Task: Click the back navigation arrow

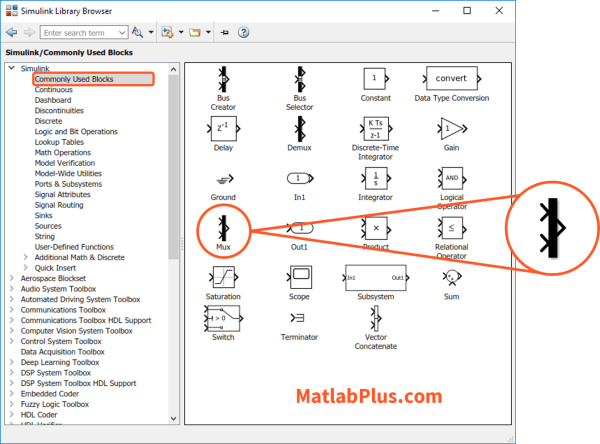Action: (12, 32)
